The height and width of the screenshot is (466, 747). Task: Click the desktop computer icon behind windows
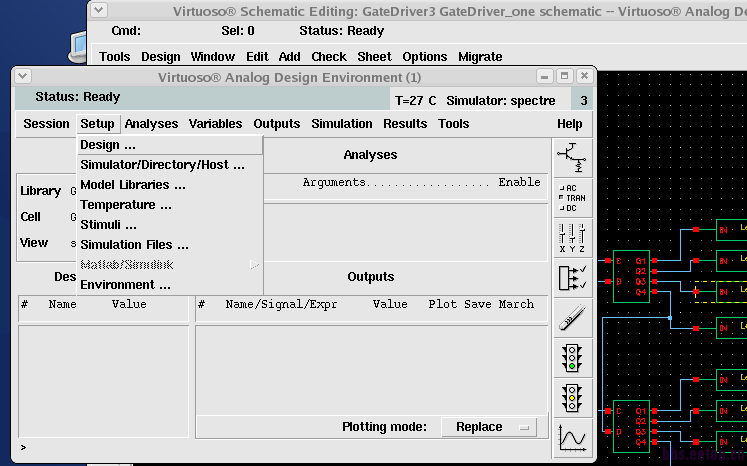[x=78, y=48]
